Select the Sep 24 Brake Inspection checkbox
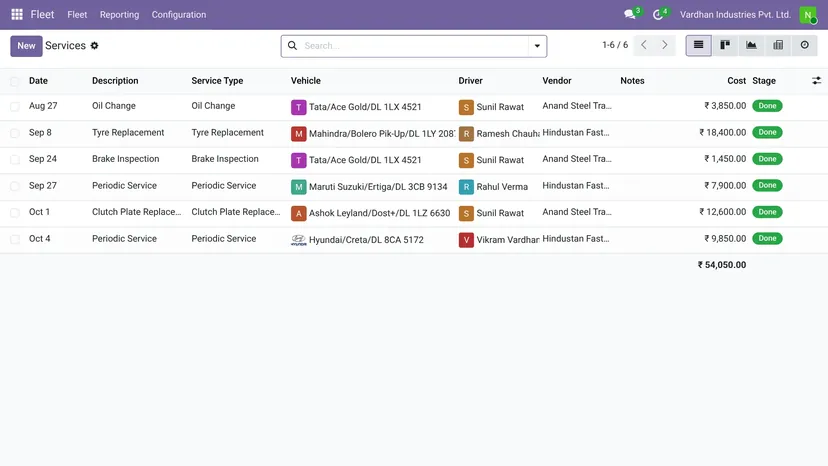 point(15,160)
